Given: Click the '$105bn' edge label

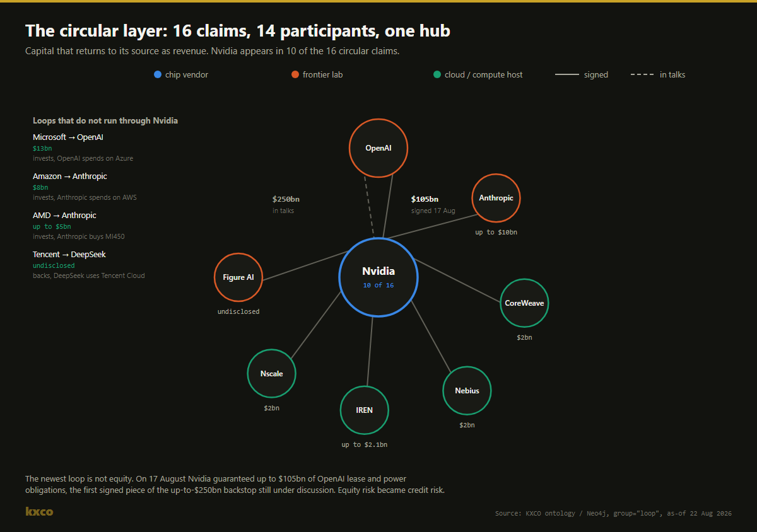Looking at the screenshot, I should [425, 199].
